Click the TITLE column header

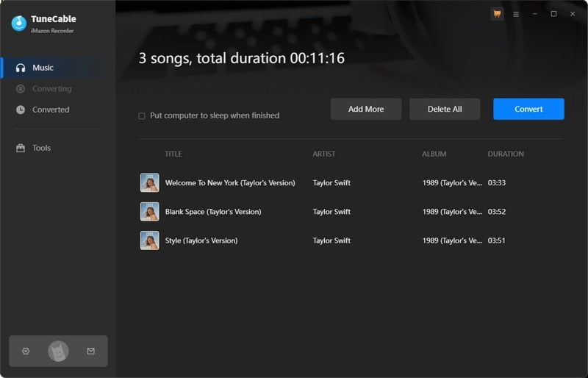[173, 154]
